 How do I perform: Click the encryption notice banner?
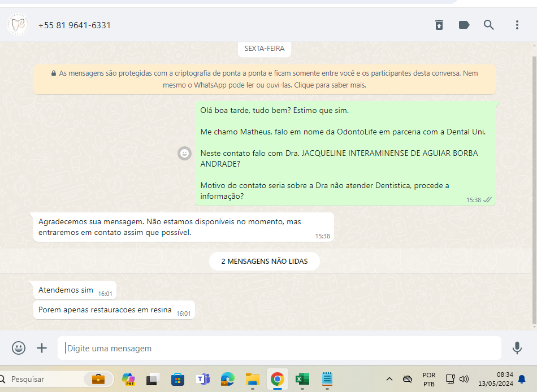(265, 79)
